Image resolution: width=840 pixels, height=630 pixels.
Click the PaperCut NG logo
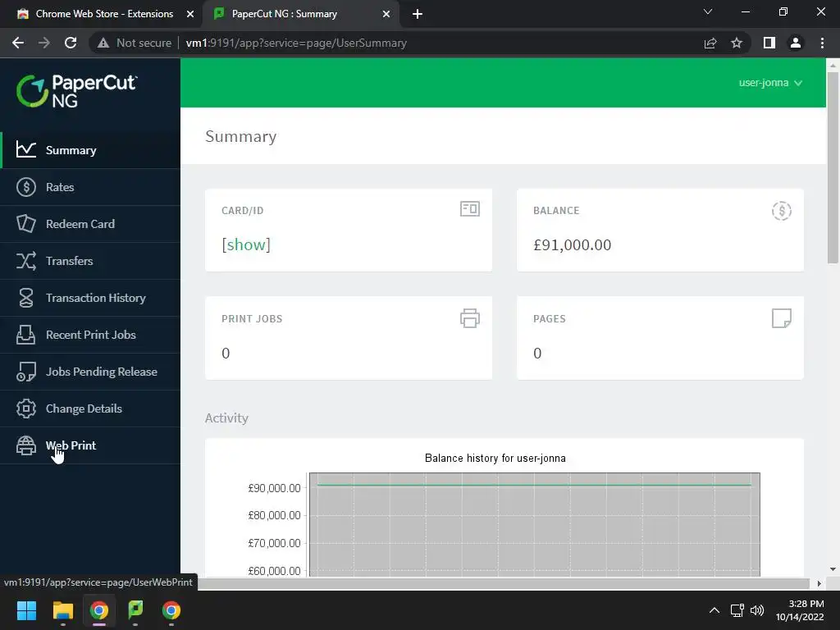76,91
